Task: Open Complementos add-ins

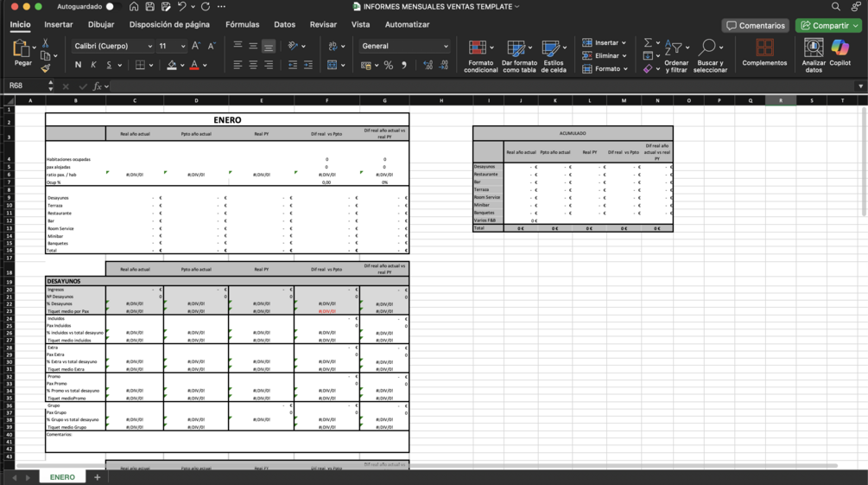Action: point(764,52)
